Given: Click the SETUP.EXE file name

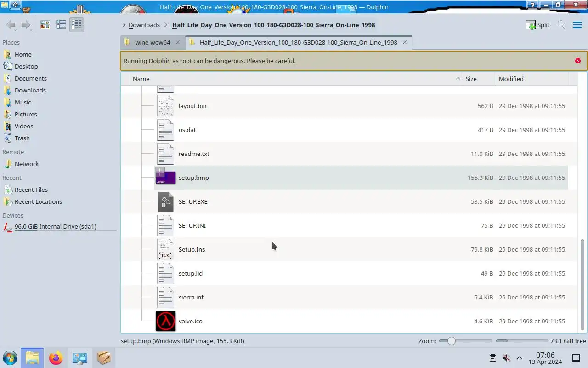Looking at the screenshot, I should [x=193, y=201].
